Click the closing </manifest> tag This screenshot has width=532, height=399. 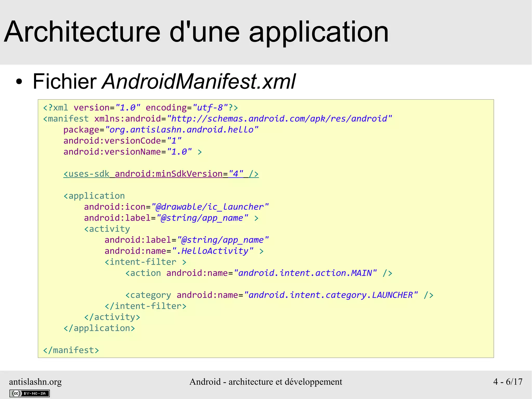(71, 350)
